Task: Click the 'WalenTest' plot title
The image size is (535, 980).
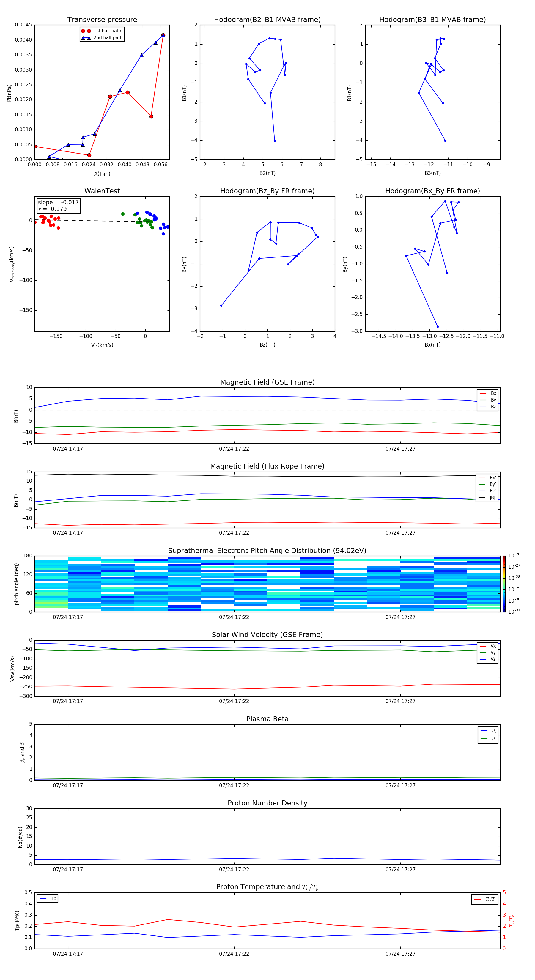Action: [102, 191]
